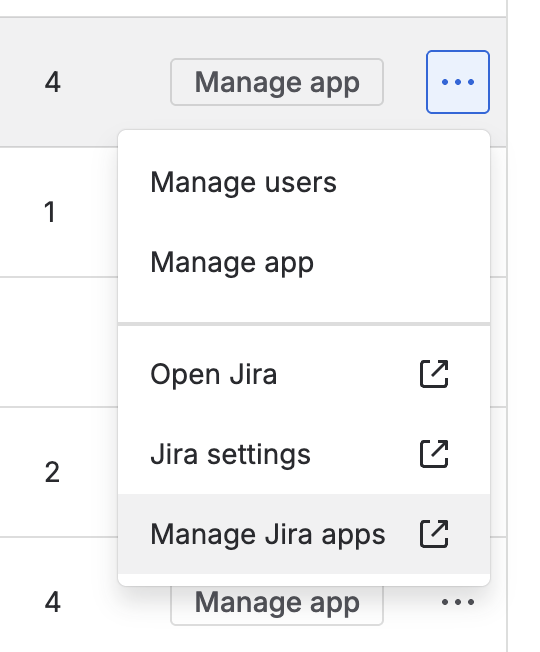Screen dimensions: 540x652
Task: Click the highlighted three-dots button in the top row
Action: click(458, 82)
